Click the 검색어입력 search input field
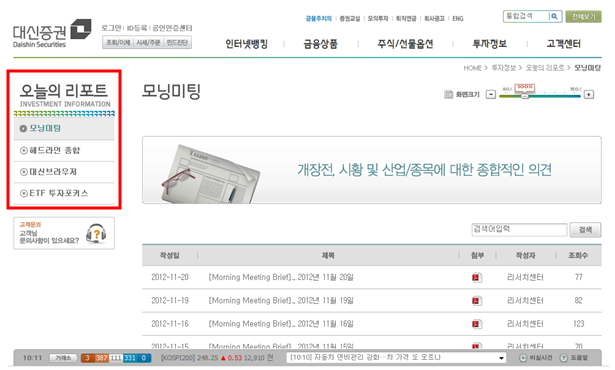Image resolution: width=615 pixels, height=370 pixels. click(519, 230)
